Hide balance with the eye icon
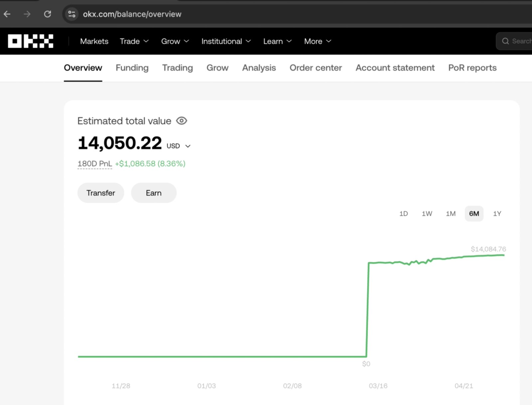This screenshot has height=405, width=532. tap(182, 121)
